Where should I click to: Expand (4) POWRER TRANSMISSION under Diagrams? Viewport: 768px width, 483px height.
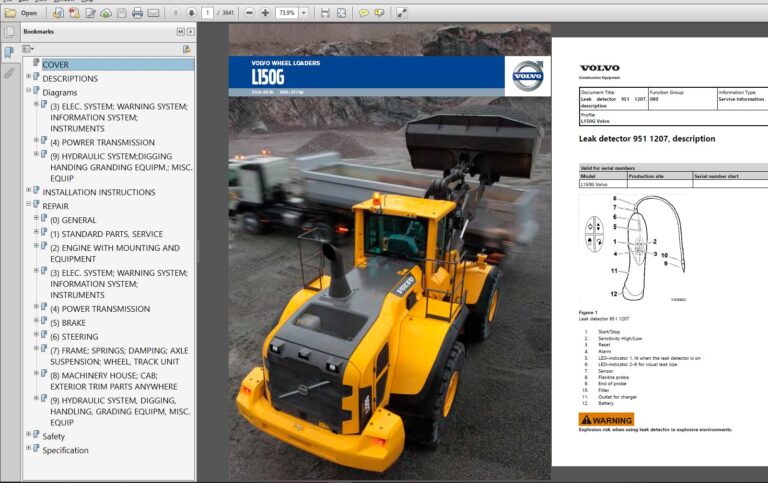click(x=36, y=140)
